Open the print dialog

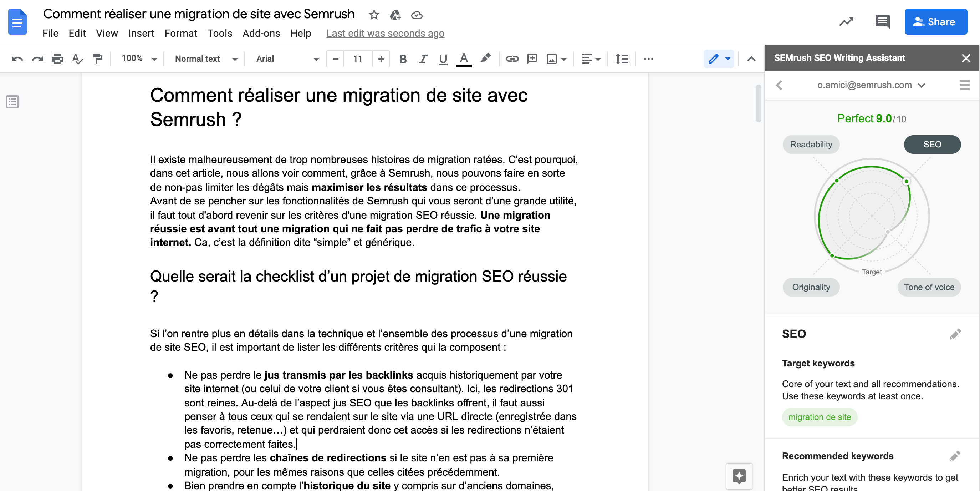point(57,59)
